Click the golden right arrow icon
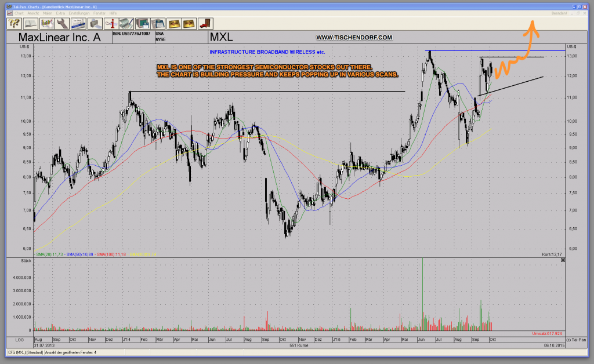This screenshot has width=594, height=364. tap(189, 23)
